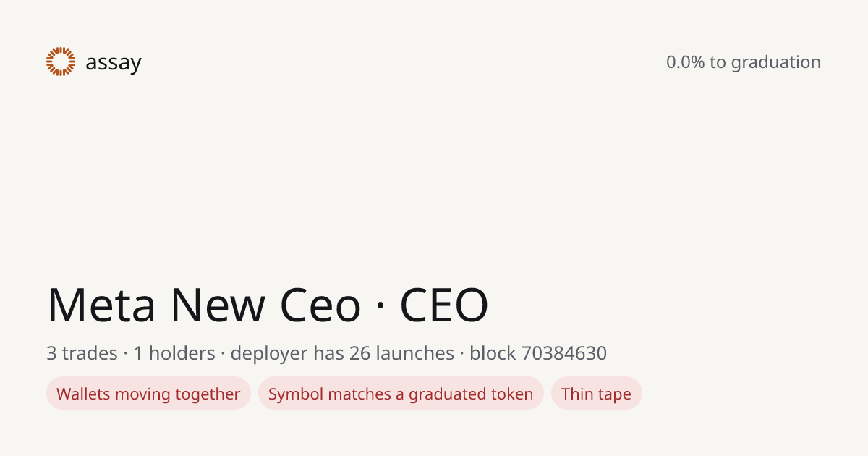Select the middle dot separator in the title
Screen dimensions: 868x456
coord(380,306)
